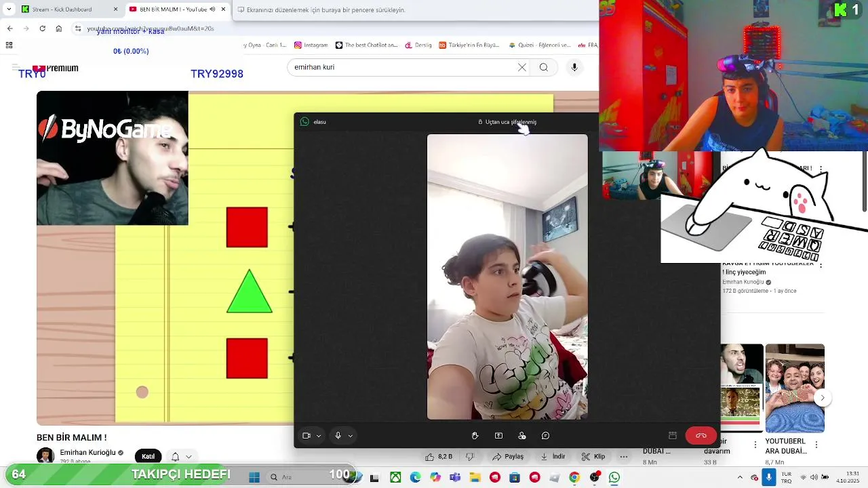Open 'The best ChatBot an...' bookmark
Image resolution: width=868 pixels, height=488 pixels.
click(x=366, y=45)
